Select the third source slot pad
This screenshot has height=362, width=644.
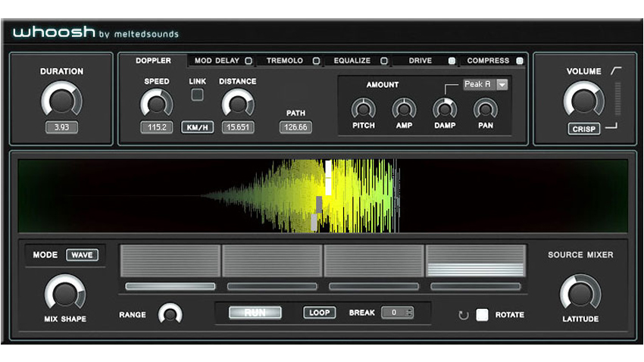pyautogui.click(x=374, y=261)
